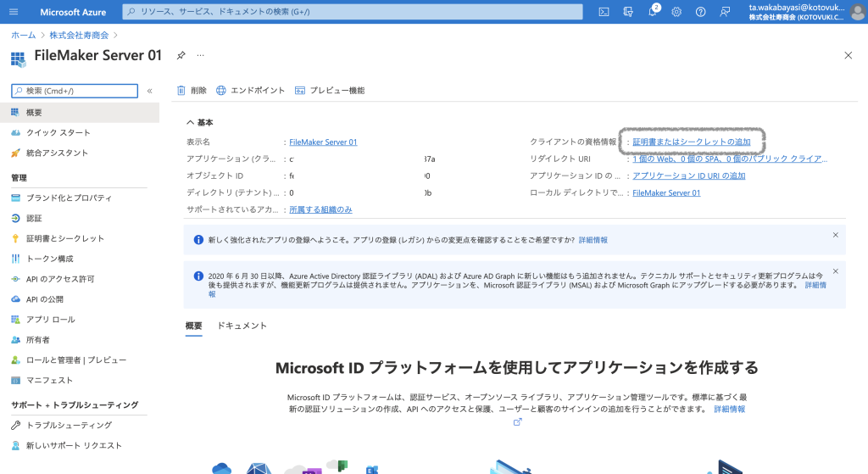Click the 削除 delete button
This screenshot has width=868, height=474.
pyautogui.click(x=192, y=90)
